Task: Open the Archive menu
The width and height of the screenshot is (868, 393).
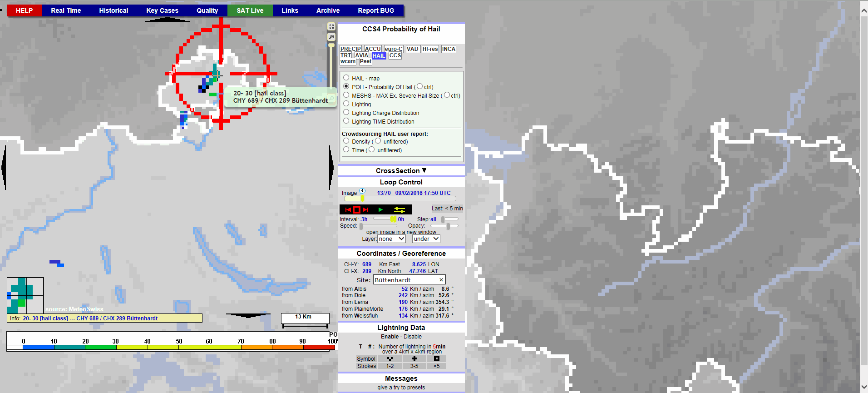Action: (x=328, y=10)
